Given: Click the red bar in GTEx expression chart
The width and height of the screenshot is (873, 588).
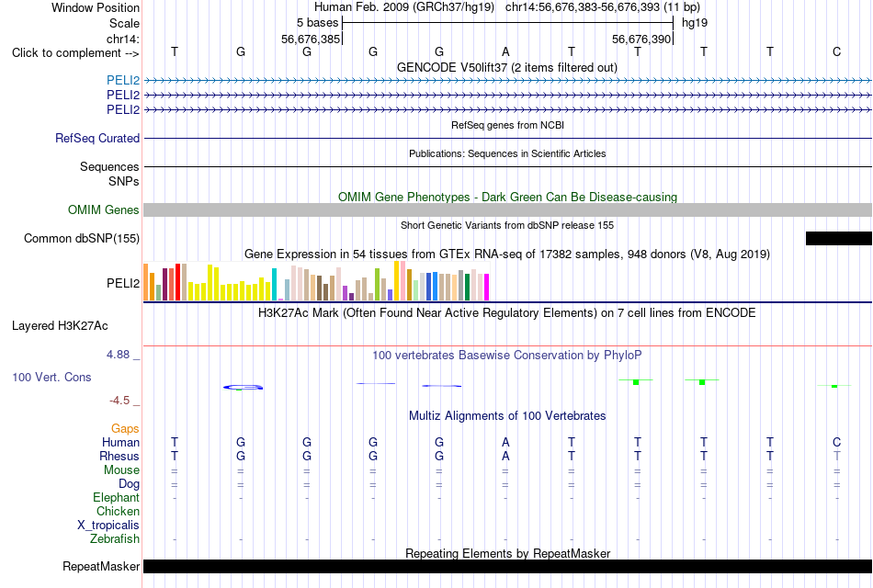Looking at the screenshot, I should pyautogui.click(x=177, y=282).
